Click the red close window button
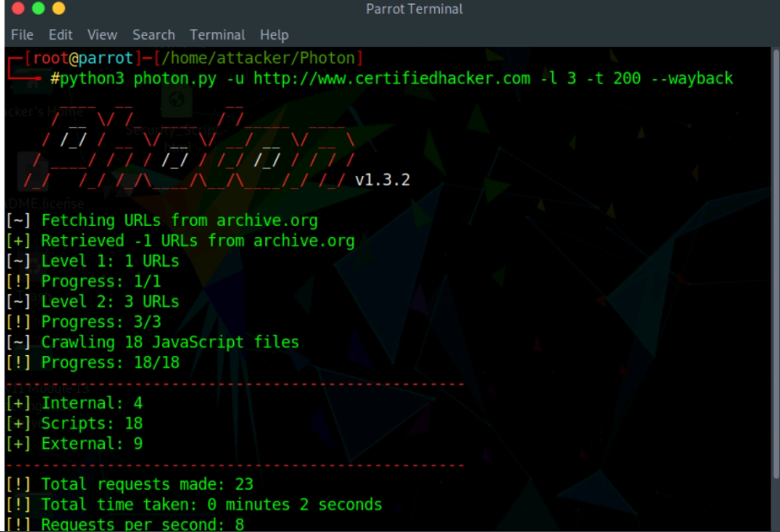Image resolution: width=780 pixels, height=532 pixels. click(17, 9)
